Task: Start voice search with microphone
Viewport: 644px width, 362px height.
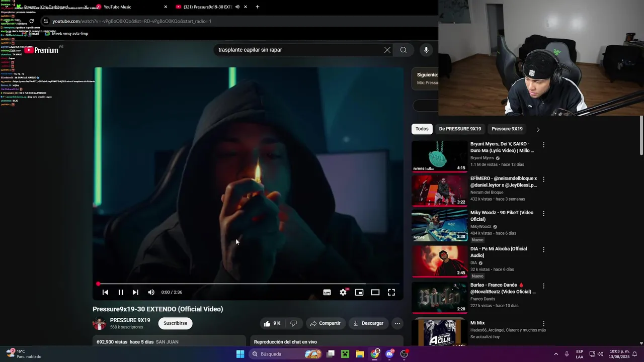Action: pyautogui.click(x=426, y=50)
